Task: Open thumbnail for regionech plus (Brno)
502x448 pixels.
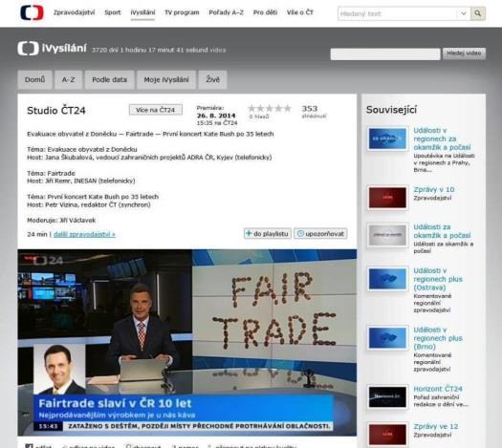Action: (387, 338)
